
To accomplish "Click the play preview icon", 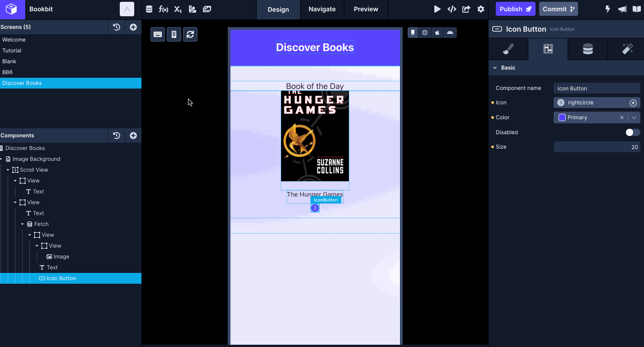I will [x=437, y=9].
